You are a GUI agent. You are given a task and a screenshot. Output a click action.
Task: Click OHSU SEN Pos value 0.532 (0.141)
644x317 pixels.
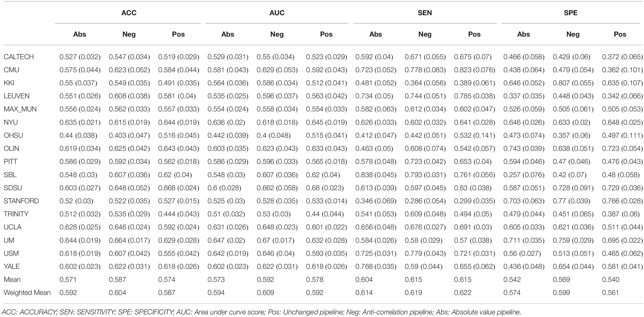click(x=475, y=135)
